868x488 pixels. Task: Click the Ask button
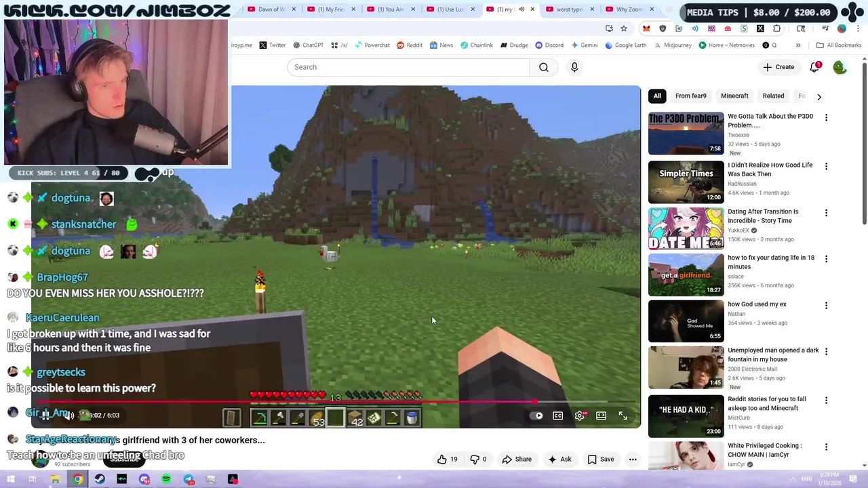pyautogui.click(x=559, y=460)
